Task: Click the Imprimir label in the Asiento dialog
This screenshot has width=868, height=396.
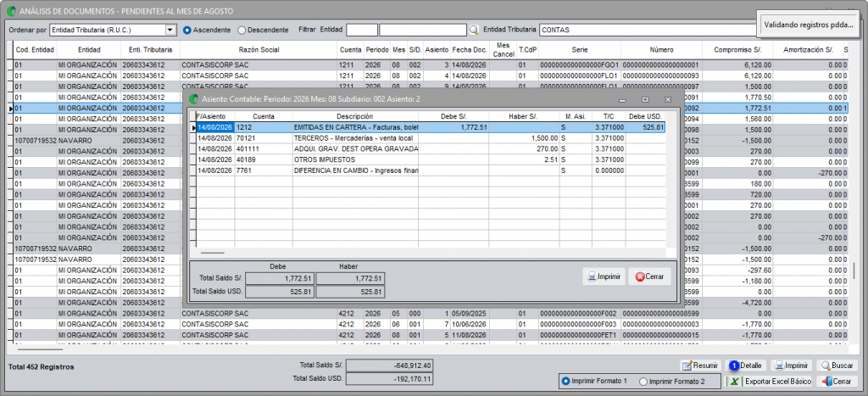Action: tap(609, 276)
